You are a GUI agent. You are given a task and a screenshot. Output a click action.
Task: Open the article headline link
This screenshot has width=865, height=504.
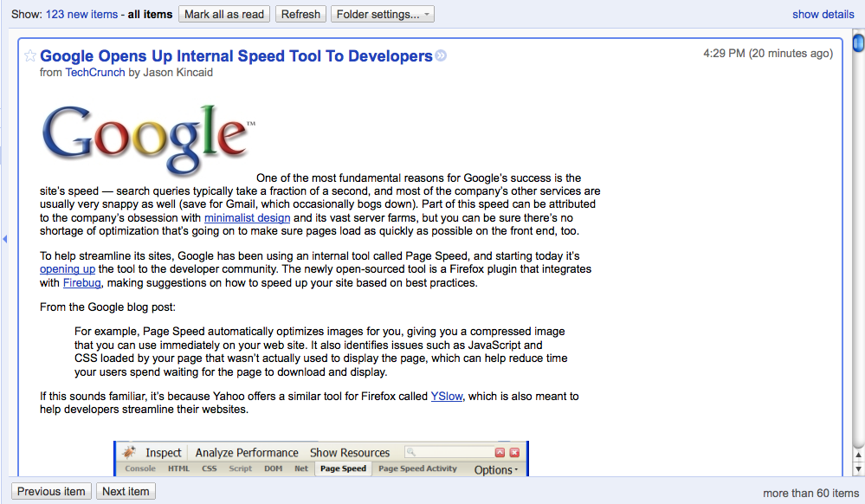236,56
